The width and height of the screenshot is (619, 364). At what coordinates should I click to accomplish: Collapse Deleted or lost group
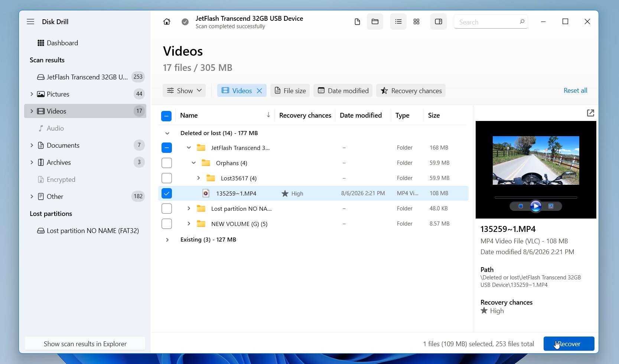tap(167, 133)
